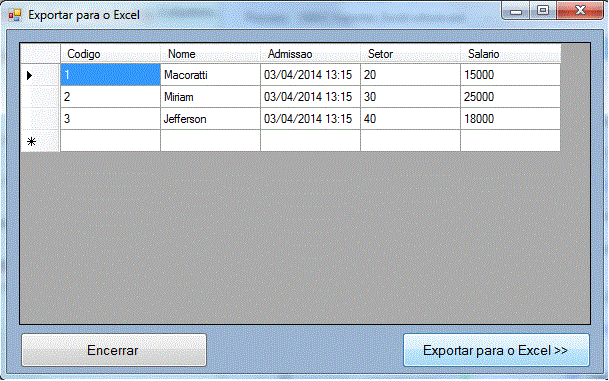Click the Setor cell showing 30

[410, 97]
